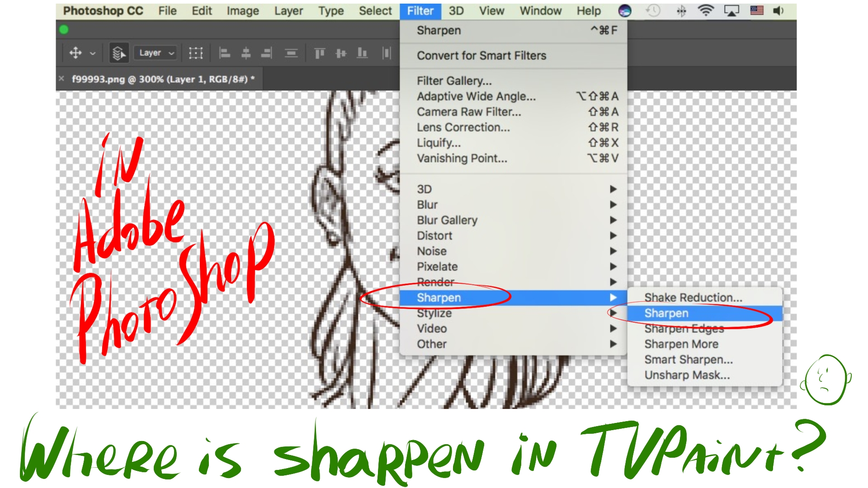Open the View menu
The image size is (868, 488).
tap(491, 11)
